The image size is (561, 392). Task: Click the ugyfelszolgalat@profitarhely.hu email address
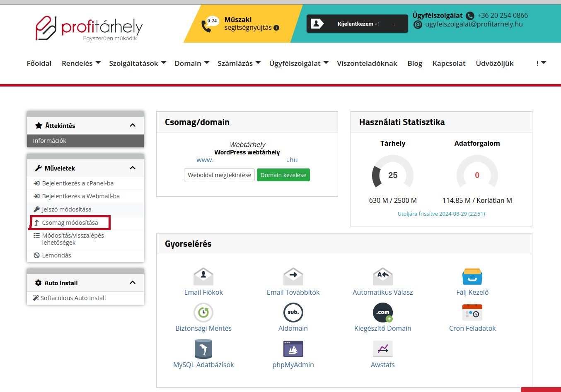pos(474,24)
